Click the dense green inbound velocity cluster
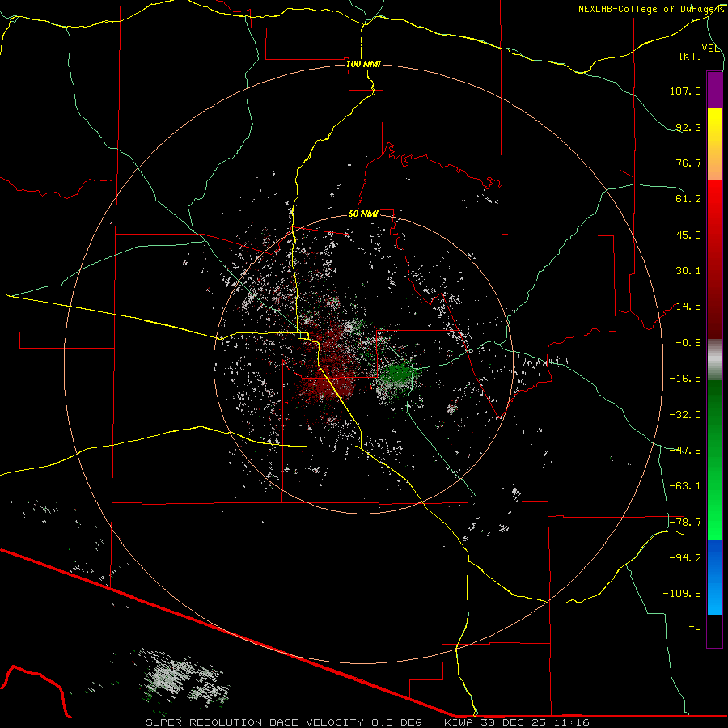 (x=396, y=375)
